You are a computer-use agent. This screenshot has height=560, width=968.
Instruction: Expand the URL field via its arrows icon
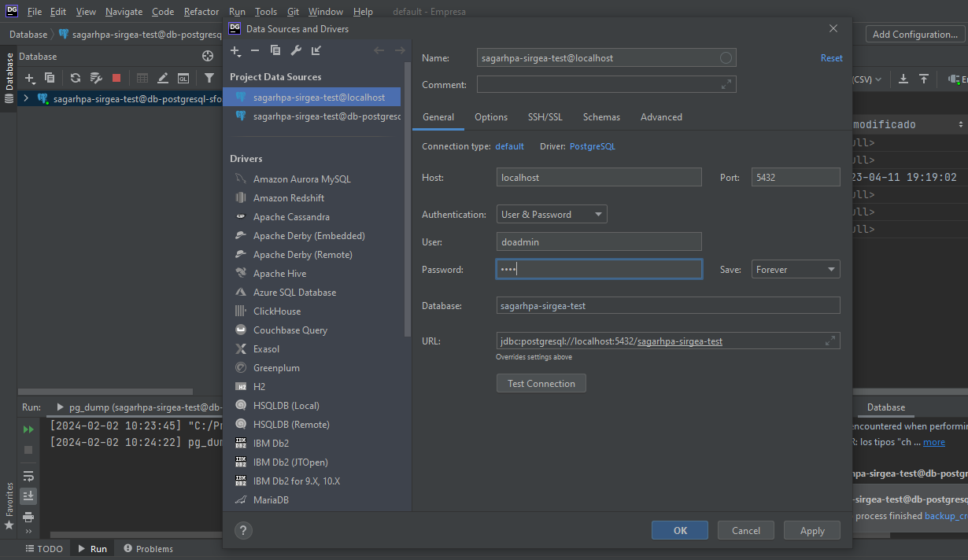[x=830, y=341]
